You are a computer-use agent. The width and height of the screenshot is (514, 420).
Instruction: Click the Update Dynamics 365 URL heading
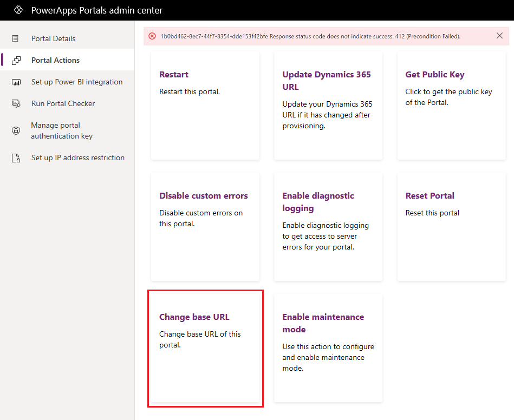coord(327,81)
